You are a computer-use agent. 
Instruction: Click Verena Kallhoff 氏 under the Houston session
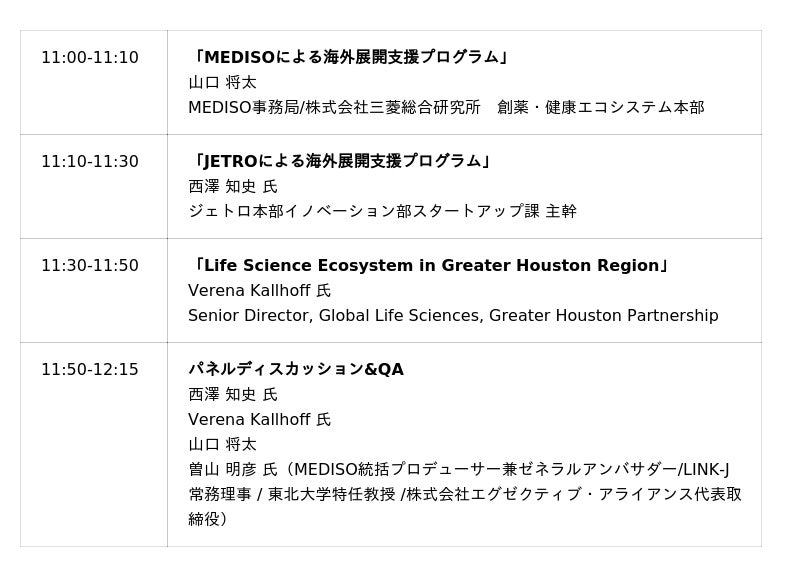pos(259,291)
